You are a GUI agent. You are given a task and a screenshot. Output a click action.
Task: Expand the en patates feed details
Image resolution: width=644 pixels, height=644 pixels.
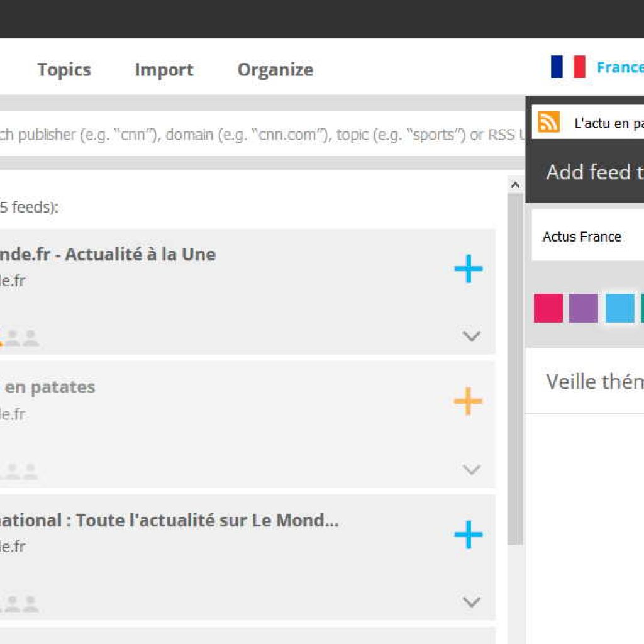click(472, 469)
